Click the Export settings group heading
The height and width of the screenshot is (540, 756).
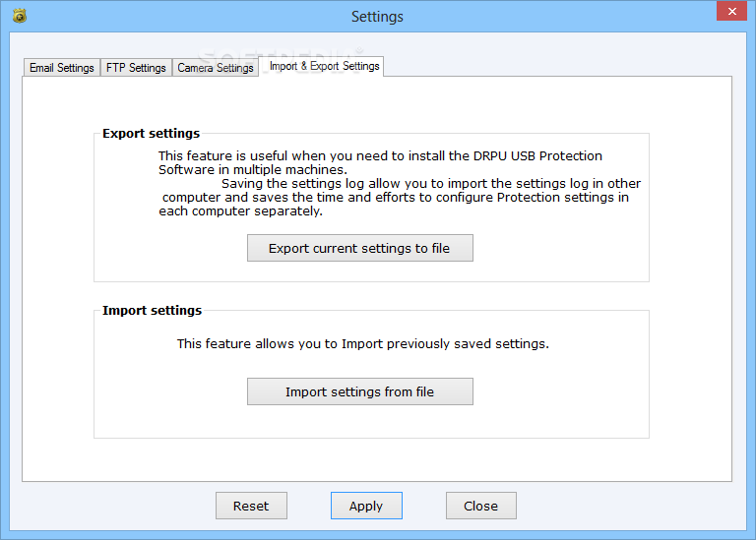(x=151, y=134)
